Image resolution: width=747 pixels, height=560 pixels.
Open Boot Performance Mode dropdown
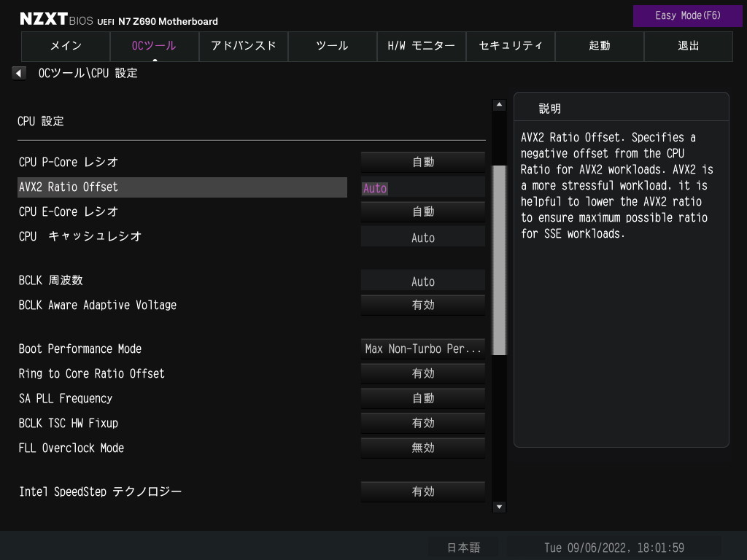pos(423,349)
